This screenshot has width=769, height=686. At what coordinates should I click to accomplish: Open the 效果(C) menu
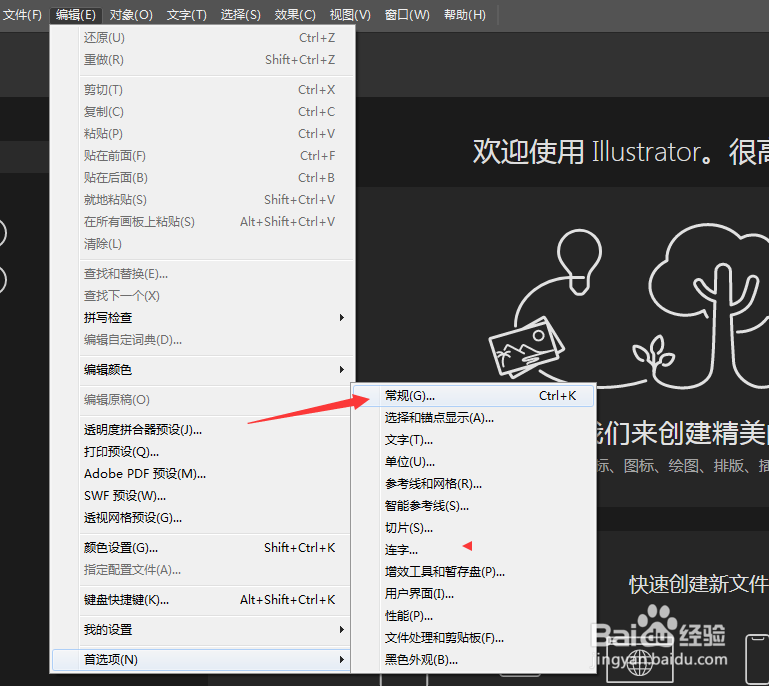(295, 15)
